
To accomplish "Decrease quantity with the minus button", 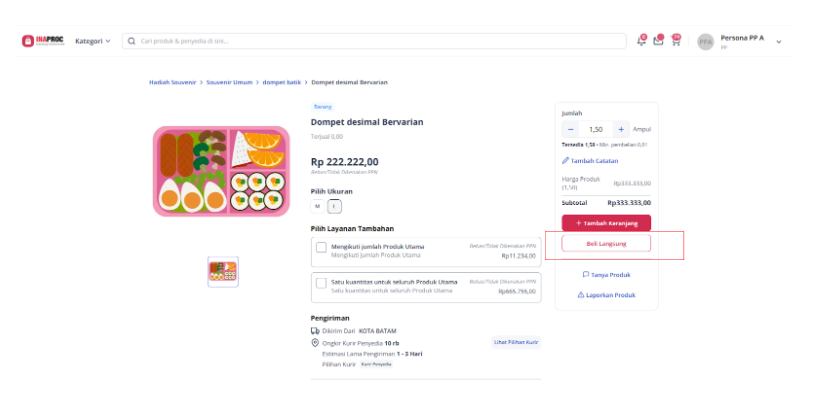I will (x=570, y=129).
